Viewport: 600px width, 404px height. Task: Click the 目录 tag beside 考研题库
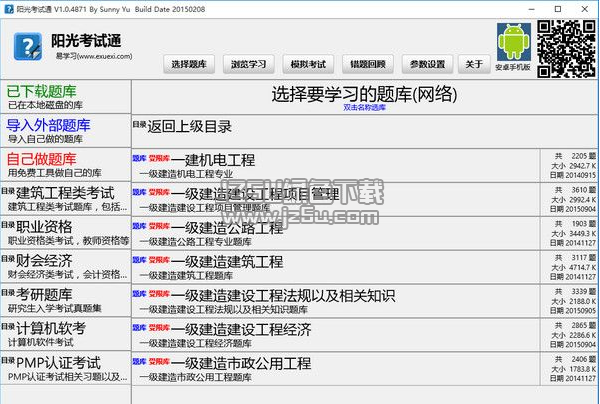[x=8, y=293]
